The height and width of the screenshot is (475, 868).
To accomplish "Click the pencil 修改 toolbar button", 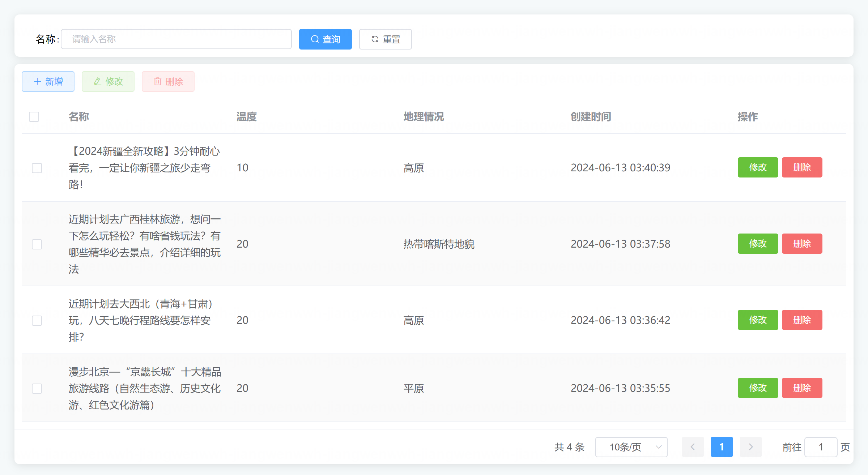I will (x=108, y=81).
